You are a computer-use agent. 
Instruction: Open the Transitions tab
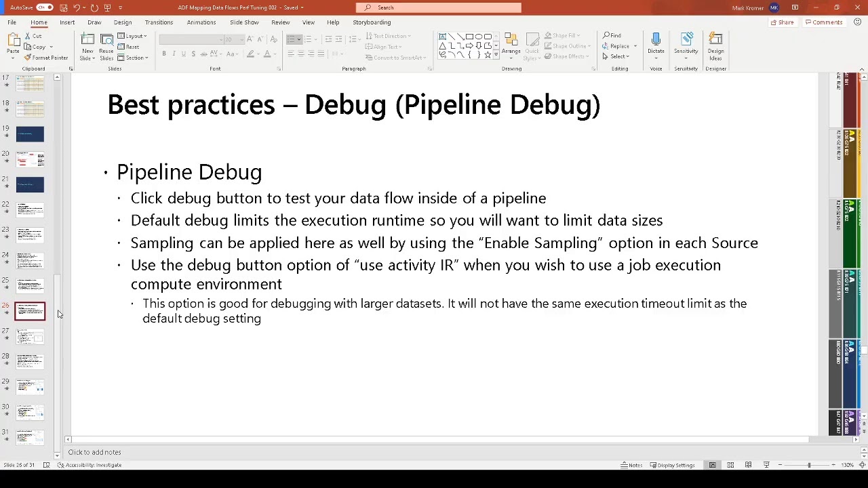pyautogui.click(x=159, y=22)
